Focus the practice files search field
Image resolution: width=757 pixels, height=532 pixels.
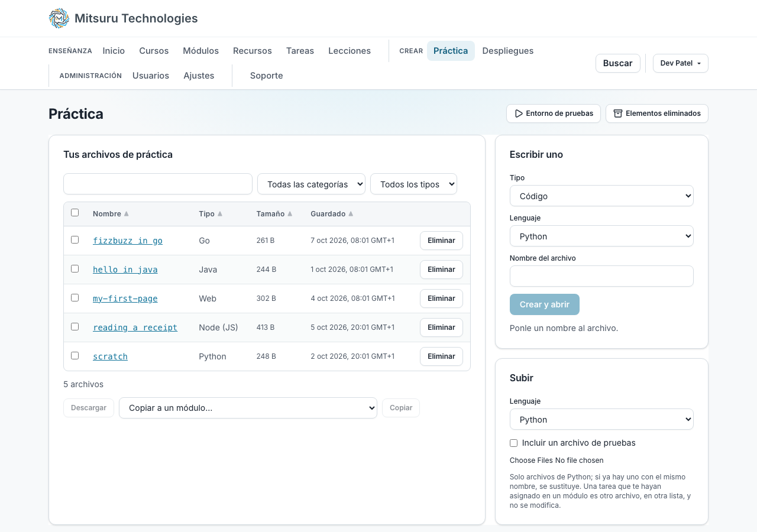(x=158, y=184)
